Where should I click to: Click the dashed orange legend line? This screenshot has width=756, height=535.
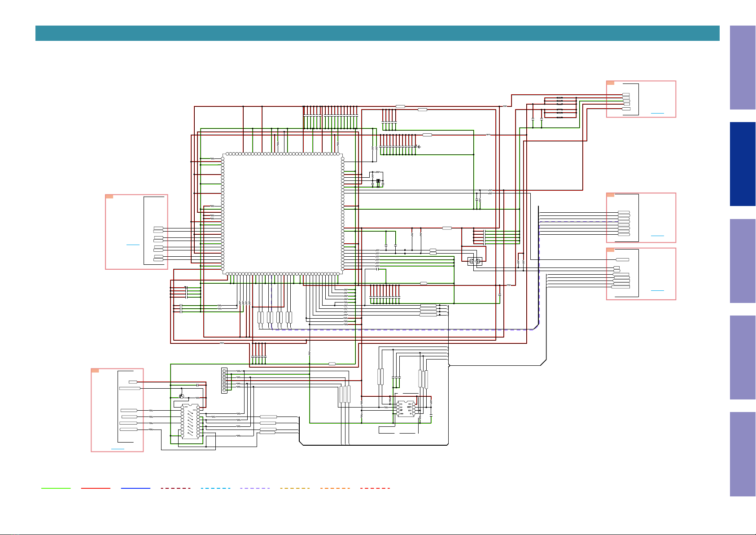click(335, 488)
